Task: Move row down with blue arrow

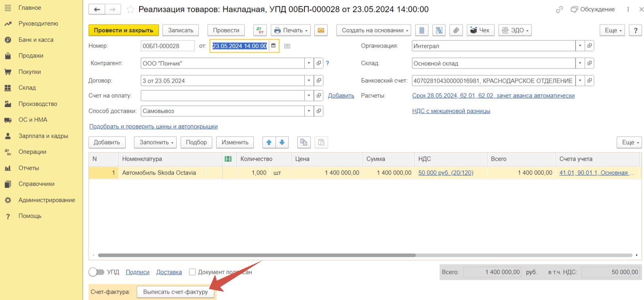Action: (282, 142)
